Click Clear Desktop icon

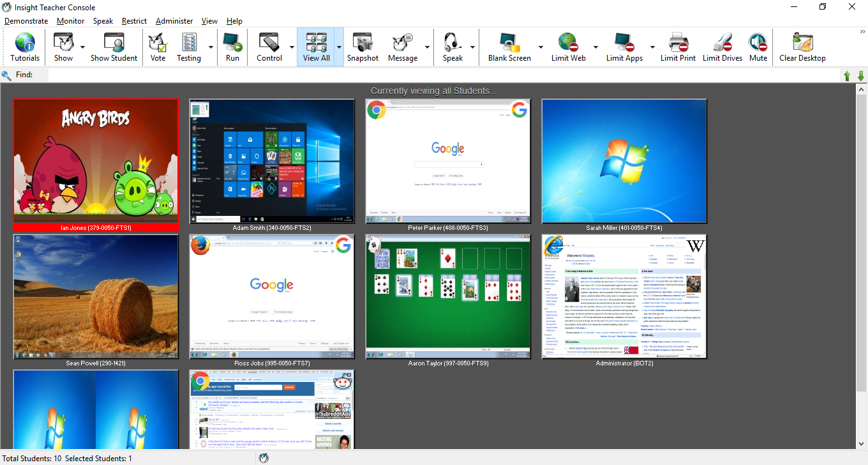tap(802, 47)
